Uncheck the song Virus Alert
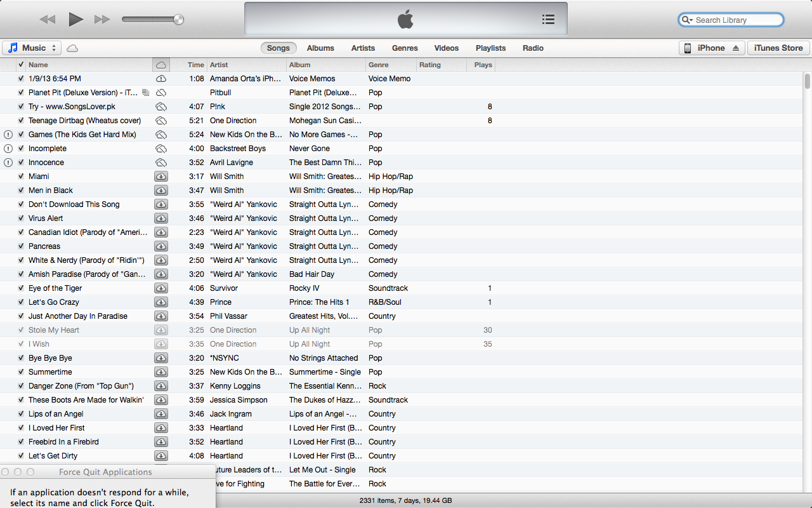 click(x=21, y=218)
